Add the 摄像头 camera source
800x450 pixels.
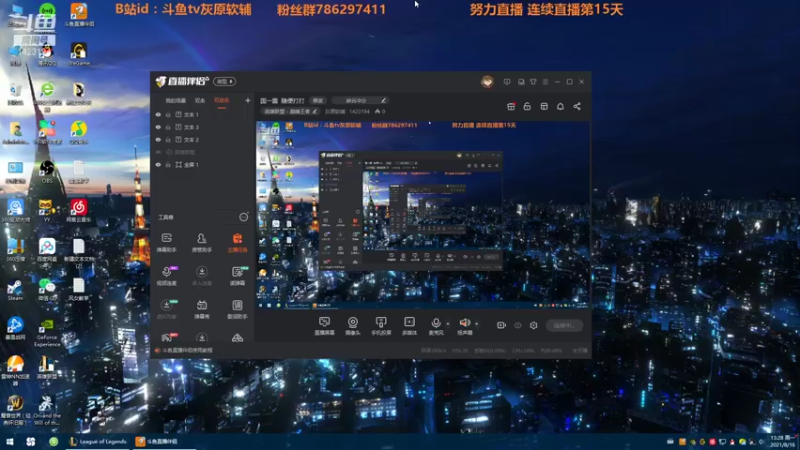pos(353,326)
